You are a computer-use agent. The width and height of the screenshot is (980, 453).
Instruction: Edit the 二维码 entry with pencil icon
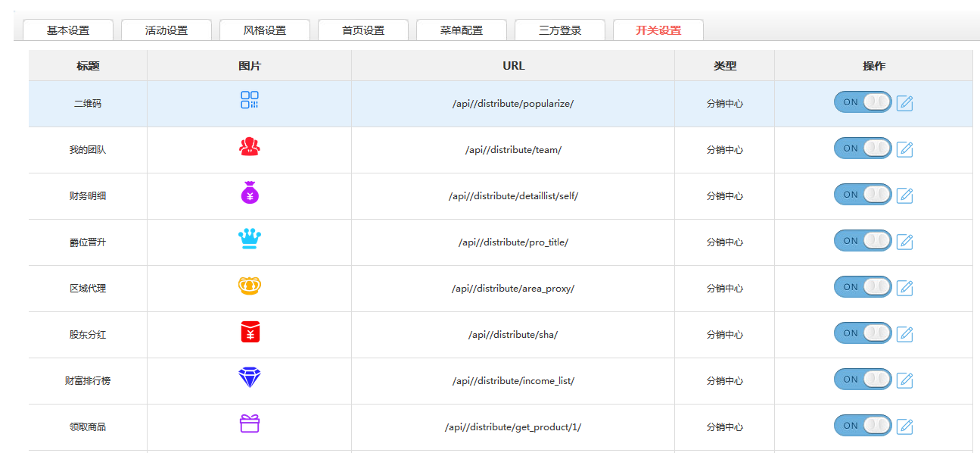(x=904, y=103)
